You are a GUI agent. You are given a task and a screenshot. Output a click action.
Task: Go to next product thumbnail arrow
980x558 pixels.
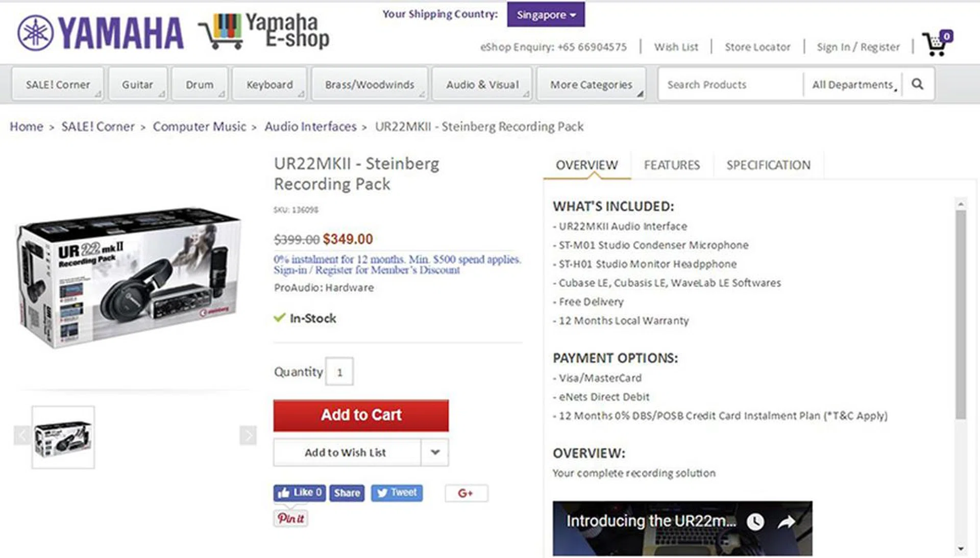coord(248,436)
